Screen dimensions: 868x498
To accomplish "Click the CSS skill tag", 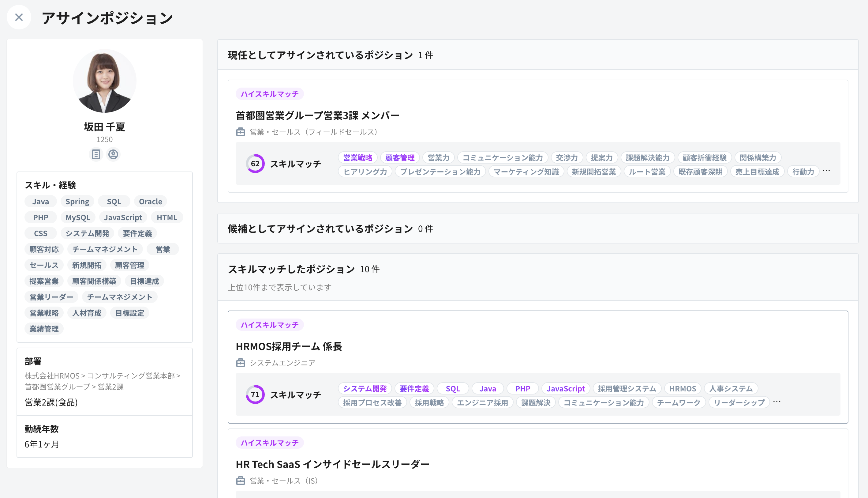I will pos(41,233).
